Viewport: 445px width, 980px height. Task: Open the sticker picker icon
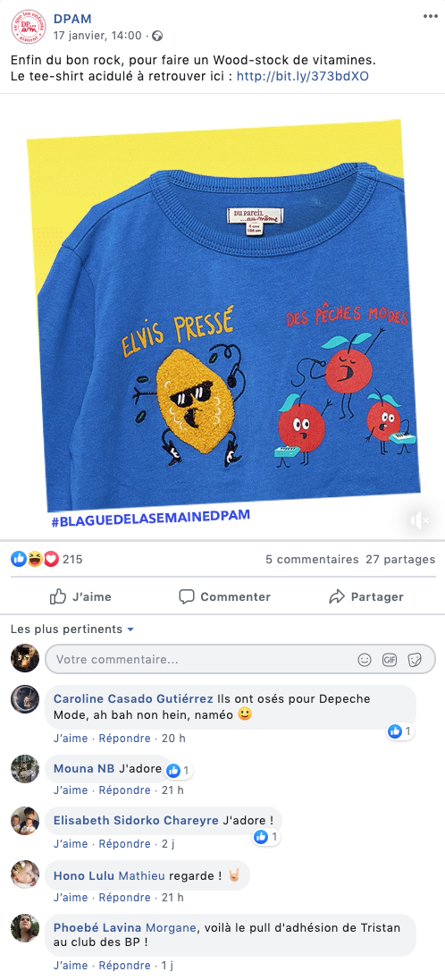(x=415, y=659)
